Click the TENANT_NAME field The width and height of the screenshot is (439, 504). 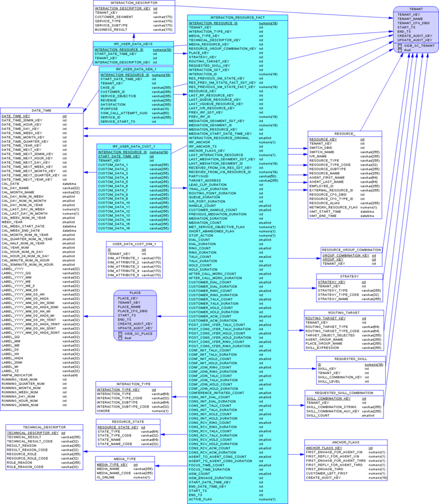pyautogui.click(x=410, y=19)
